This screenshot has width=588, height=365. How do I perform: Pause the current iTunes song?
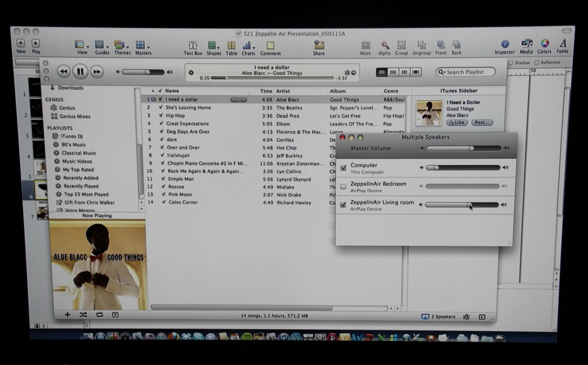(x=80, y=71)
